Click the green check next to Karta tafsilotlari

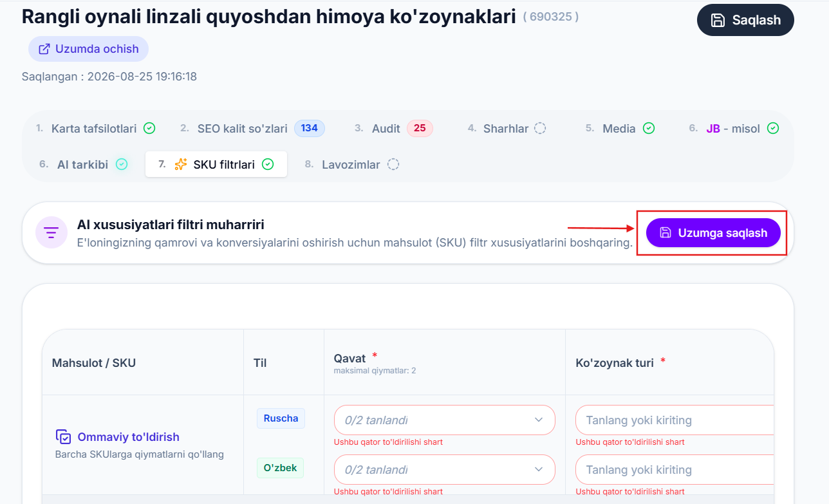pos(149,128)
